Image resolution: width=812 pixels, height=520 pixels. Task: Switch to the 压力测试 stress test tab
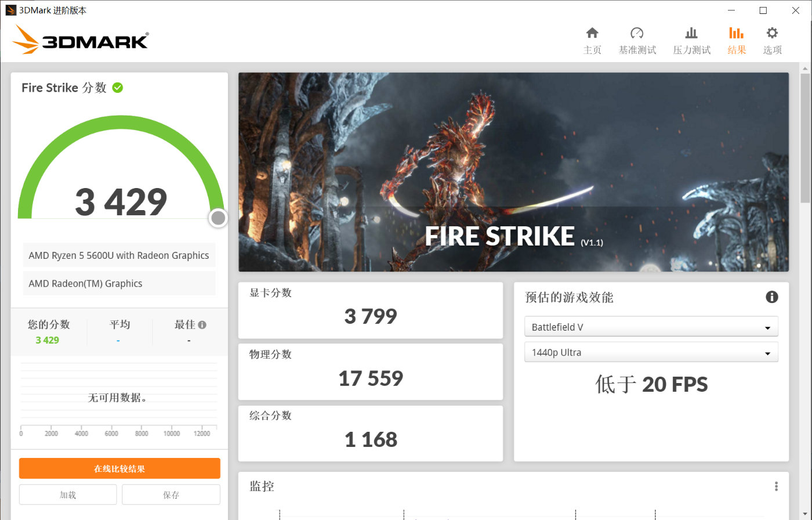point(691,41)
